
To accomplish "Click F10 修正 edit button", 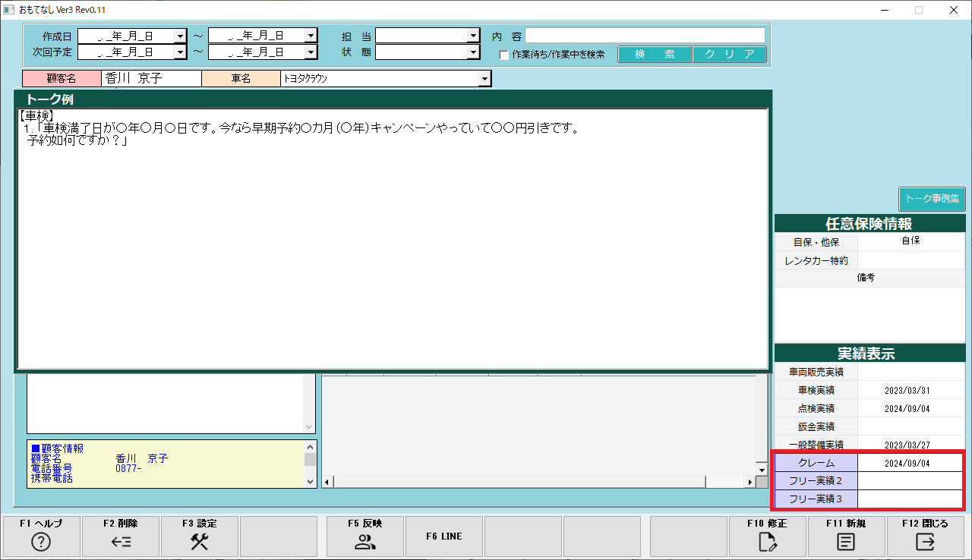I will click(767, 536).
